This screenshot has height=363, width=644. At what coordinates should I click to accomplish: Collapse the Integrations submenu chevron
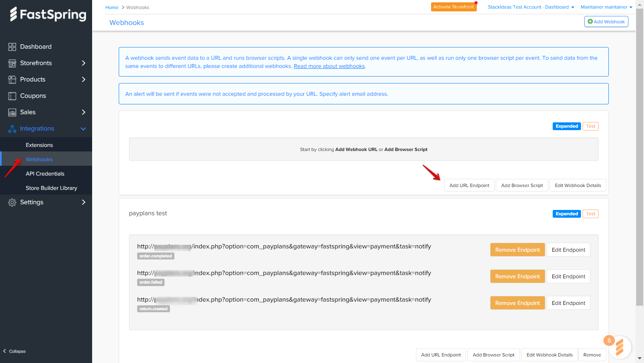coord(84,129)
